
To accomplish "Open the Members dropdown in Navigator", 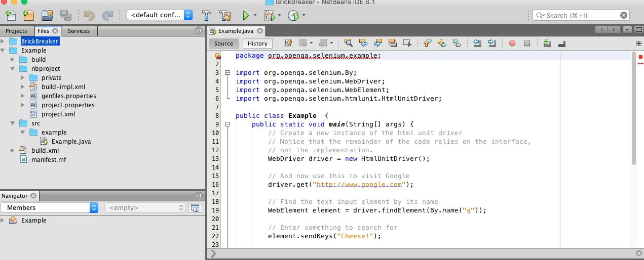I will click(50, 207).
